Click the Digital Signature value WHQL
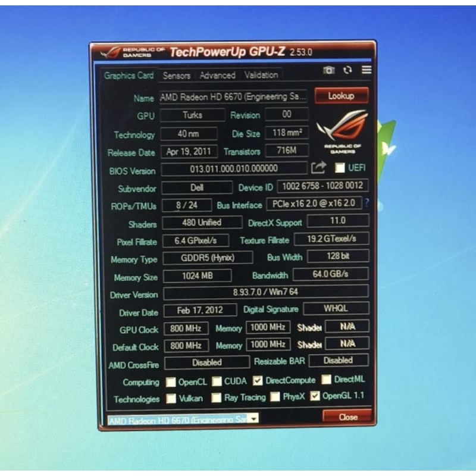 [x=336, y=308]
